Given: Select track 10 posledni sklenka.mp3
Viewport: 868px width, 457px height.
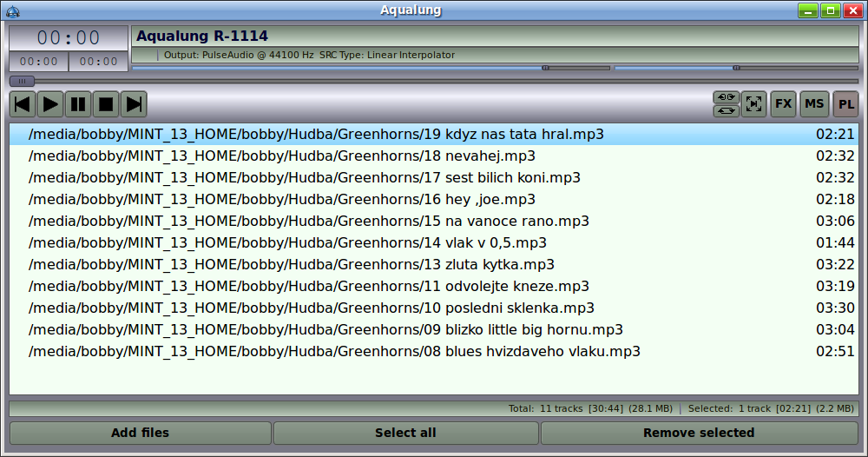Looking at the screenshot, I should (434, 308).
